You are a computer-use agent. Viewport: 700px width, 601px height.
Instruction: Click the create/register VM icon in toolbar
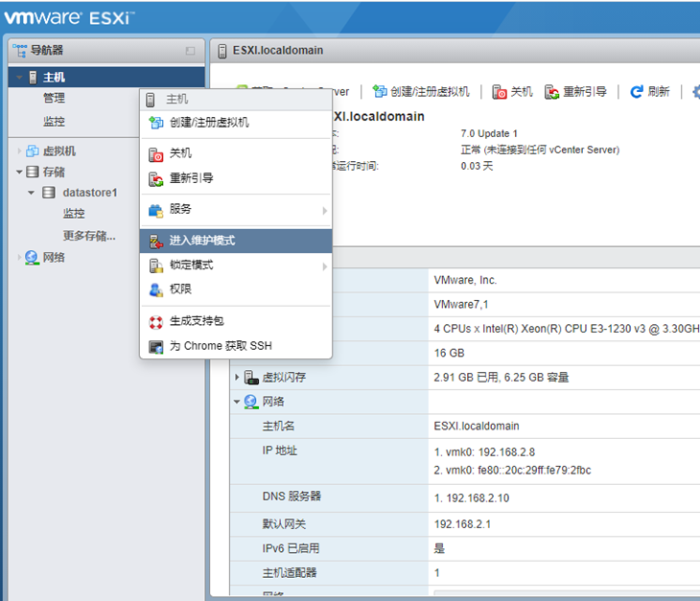pyautogui.click(x=380, y=91)
